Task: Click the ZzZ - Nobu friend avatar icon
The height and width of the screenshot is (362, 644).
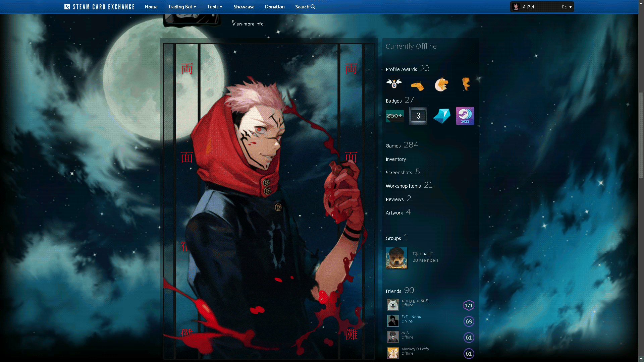Action: (393, 321)
